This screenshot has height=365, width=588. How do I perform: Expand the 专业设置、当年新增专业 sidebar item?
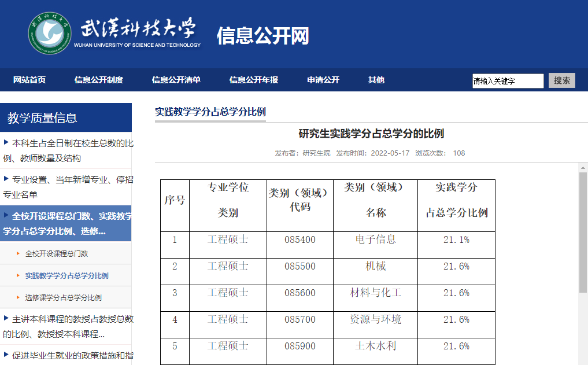point(66,186)
